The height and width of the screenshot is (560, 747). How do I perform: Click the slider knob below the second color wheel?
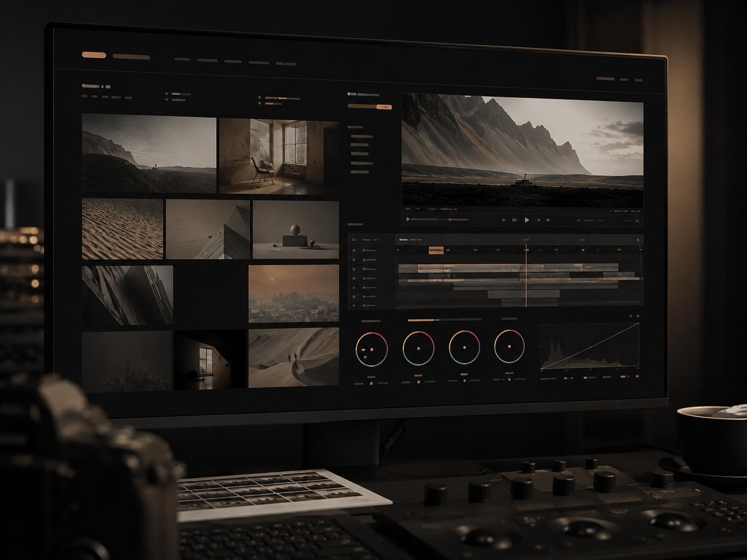(x=418, y=382)
